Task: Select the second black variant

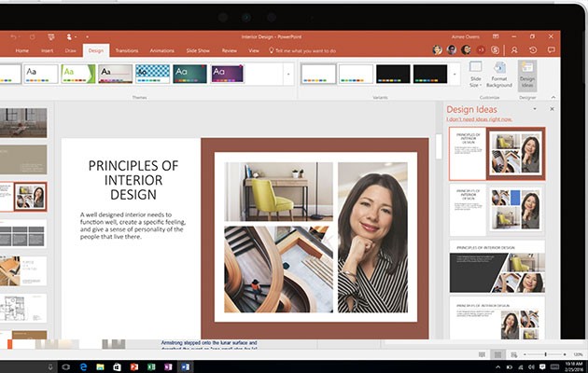Action: click(x=430, y=74)
